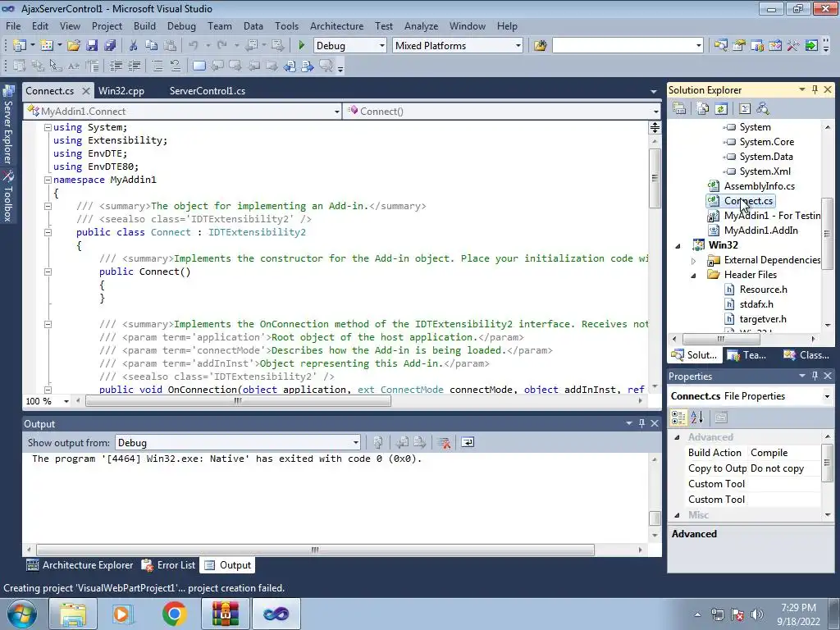Viewport: 840px width, 630px height.
Task: Open the Connect.cs File Properties object dropdown
Action: pos(827,396)
